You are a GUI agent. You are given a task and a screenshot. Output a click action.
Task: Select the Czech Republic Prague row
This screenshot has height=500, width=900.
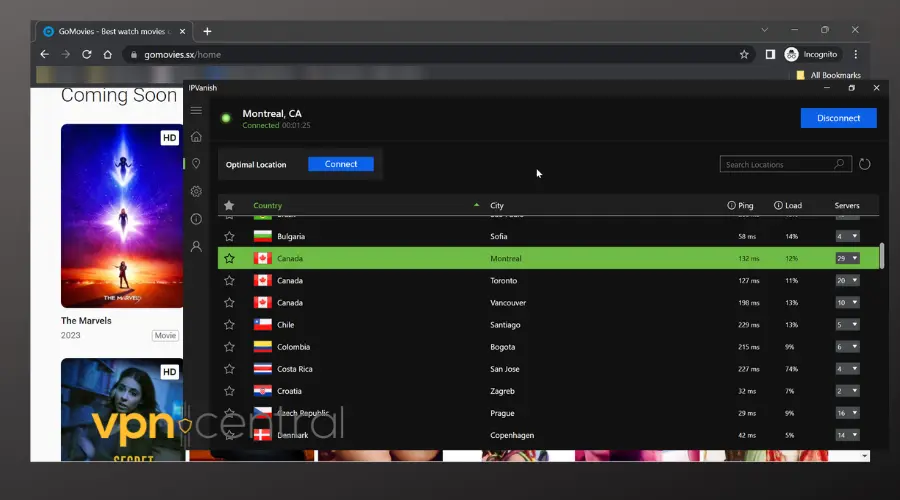click(x=548, y=413)
